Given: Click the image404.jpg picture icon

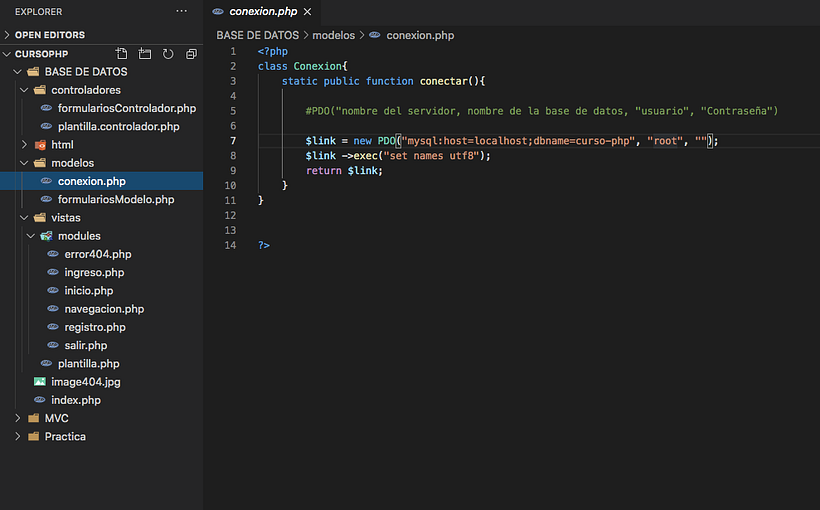Looking at the screenshot, I should [40, 382].
